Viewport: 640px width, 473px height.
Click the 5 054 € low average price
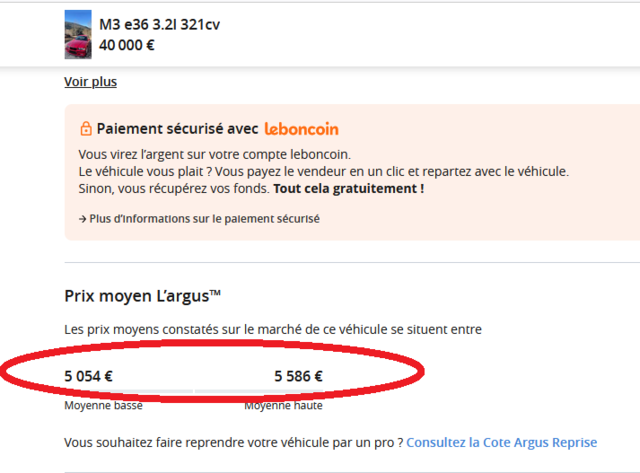tap(89, 376)
